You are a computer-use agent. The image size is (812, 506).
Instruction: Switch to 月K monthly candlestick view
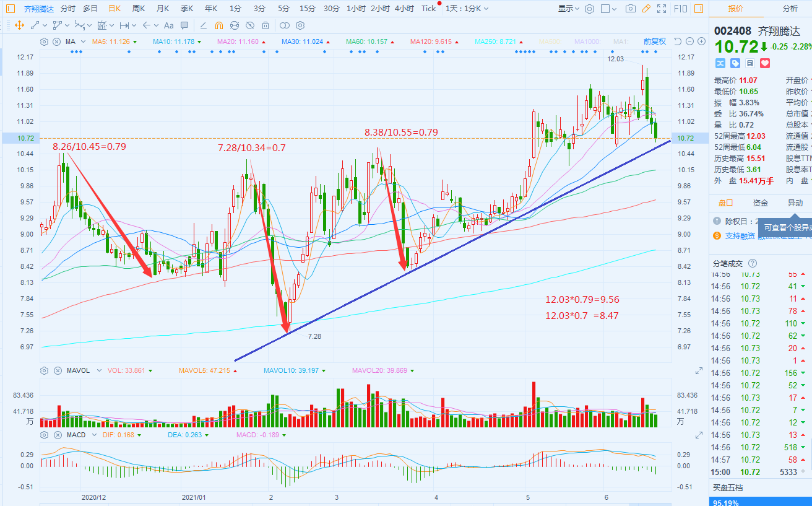click(x=163, y=9)
